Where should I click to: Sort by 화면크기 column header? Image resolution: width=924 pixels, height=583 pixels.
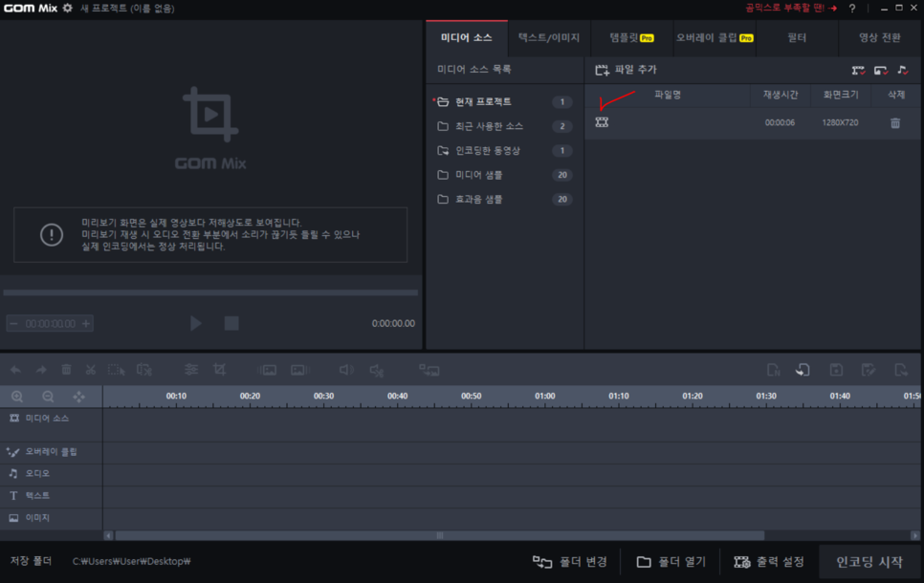[x=841, y=95]
